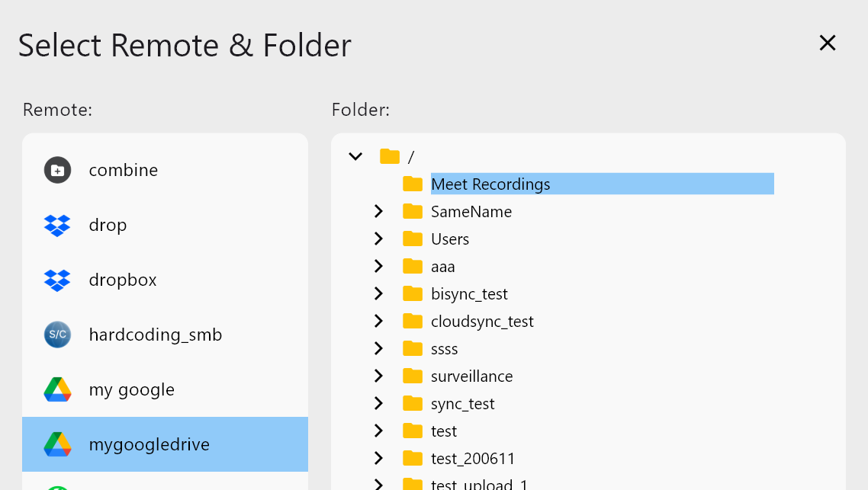Click the S/C icon beside hardcoding_smb

pyautogui.click(x=57, y=335)
